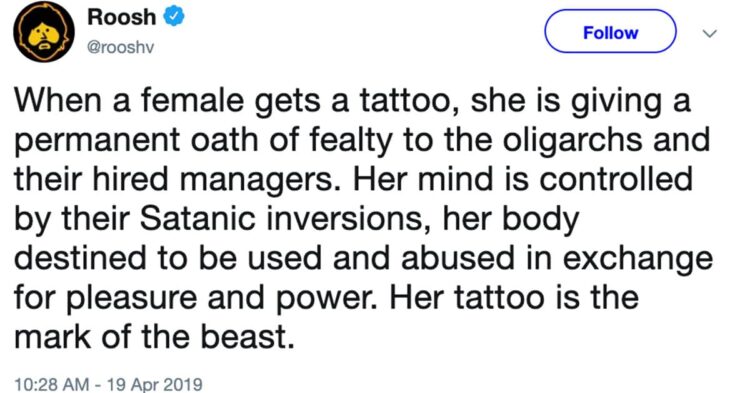
Task: Click 'mark of the beast.' final line
Action: coord(153,337)
